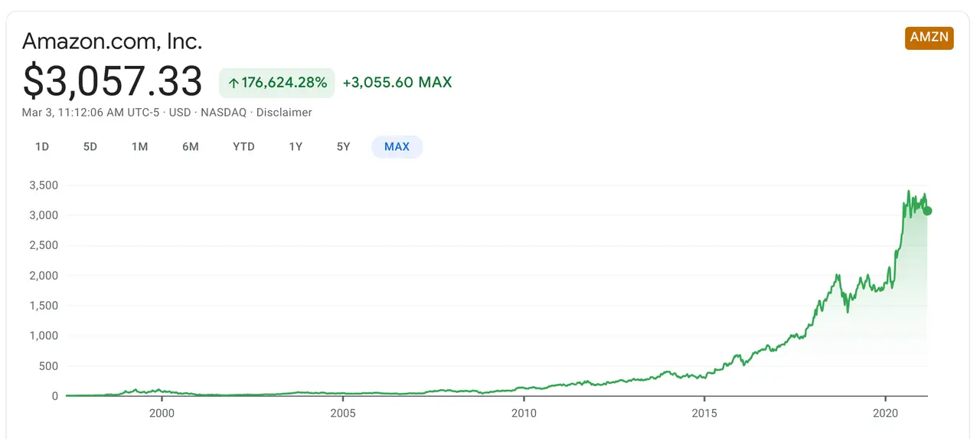Screen dimensions: 980x439
Task: Click the 2020 x-axis label
Action: 885,412
